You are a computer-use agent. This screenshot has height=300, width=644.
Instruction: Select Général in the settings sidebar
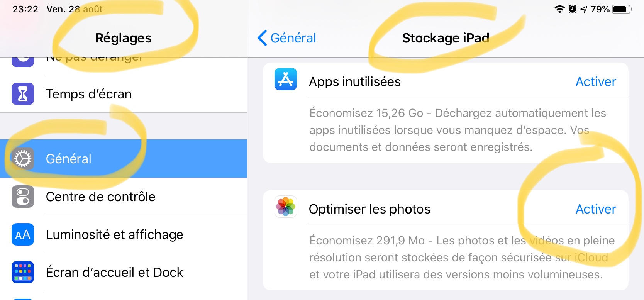click(69, 159)
